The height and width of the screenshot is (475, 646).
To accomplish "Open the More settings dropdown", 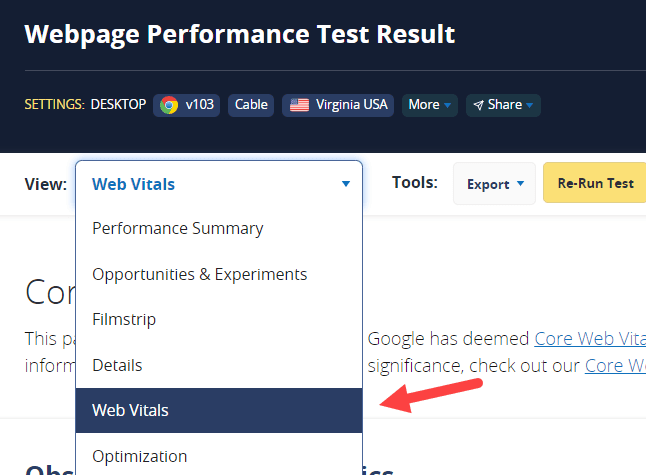I will (430, 105).
